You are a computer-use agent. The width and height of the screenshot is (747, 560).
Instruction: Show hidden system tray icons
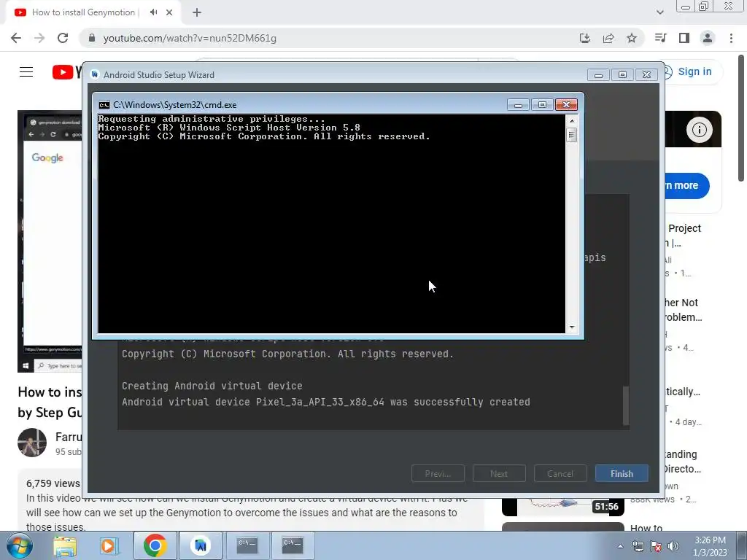620,546
